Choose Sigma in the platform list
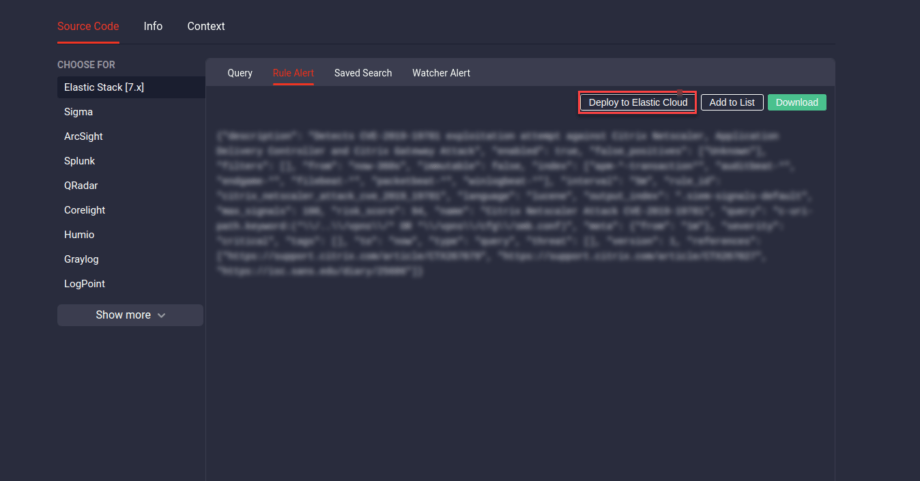 (x=79, y=112)
